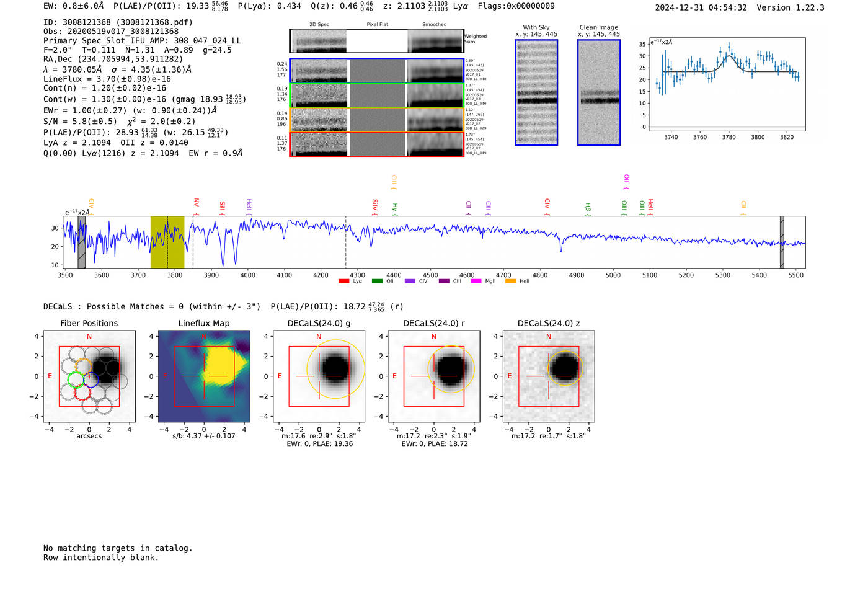The width and height of the screenshot is (868, 591).
Task: Select the red-bordered 2D spectrum row
Action: (376, 144)
